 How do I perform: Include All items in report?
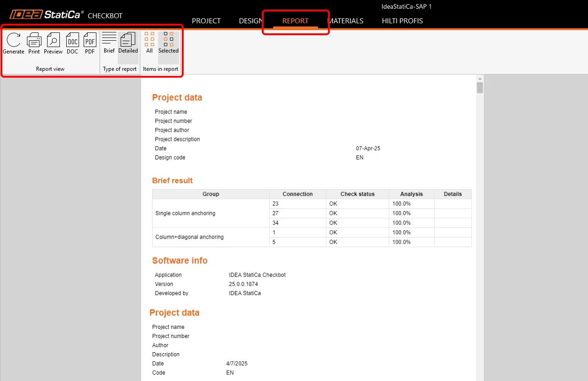(149, 43)
